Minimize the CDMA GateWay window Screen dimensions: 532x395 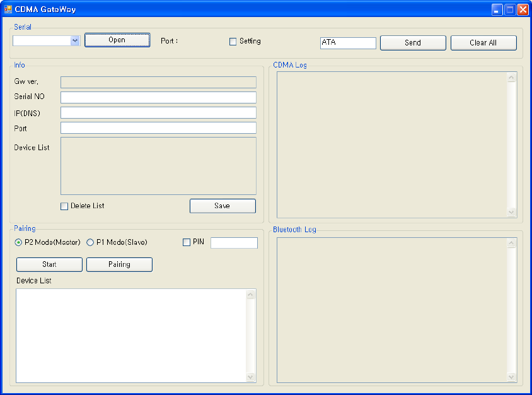click(x=497, y=9)
